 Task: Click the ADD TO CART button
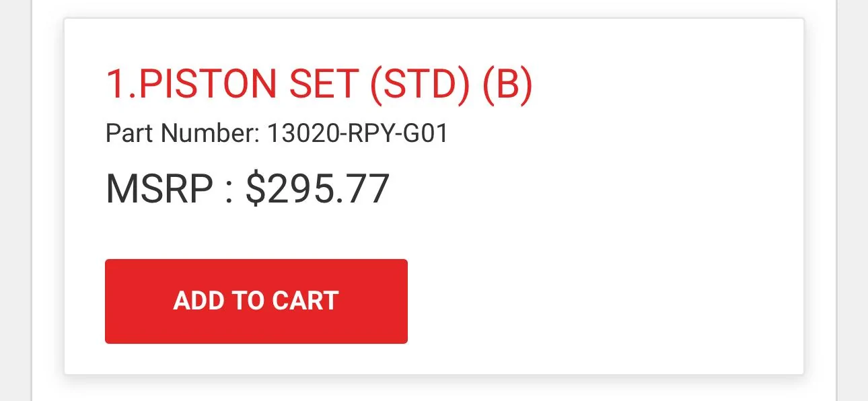click(256, 301)
